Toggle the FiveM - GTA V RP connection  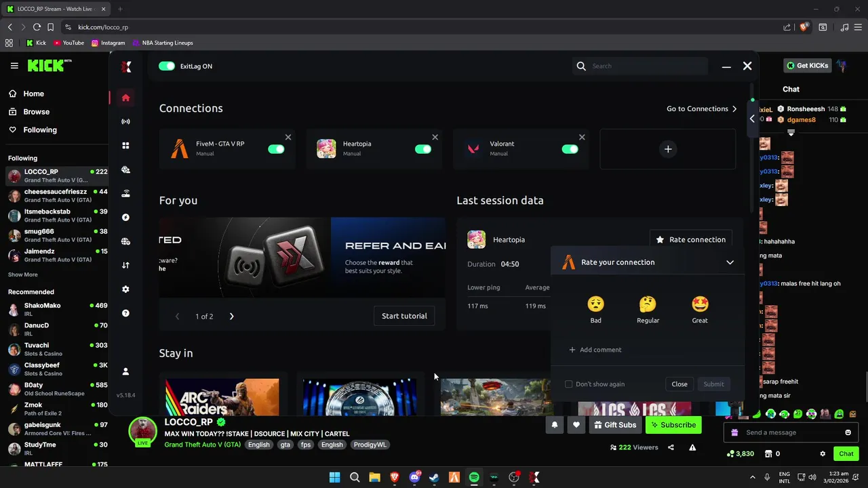[276, 149]
